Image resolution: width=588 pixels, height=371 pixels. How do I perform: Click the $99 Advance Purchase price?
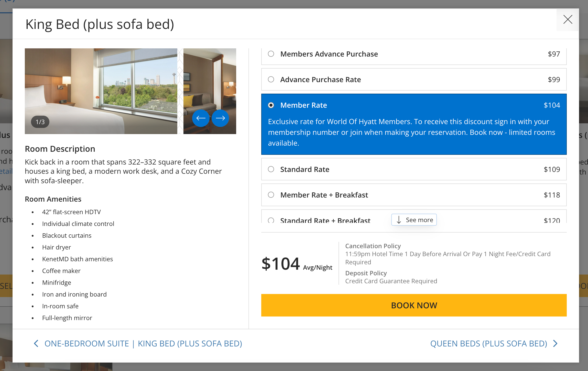(554, 80)
